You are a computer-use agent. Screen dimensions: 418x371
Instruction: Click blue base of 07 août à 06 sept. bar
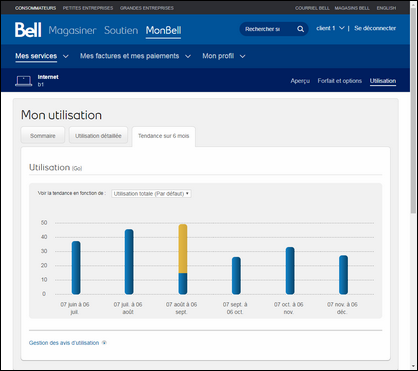(x=183, y=284)
